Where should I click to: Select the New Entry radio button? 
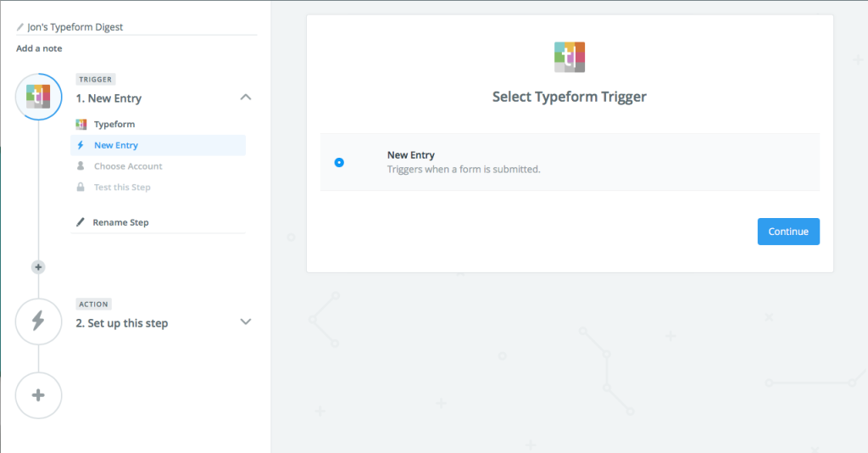coord(339,162)
